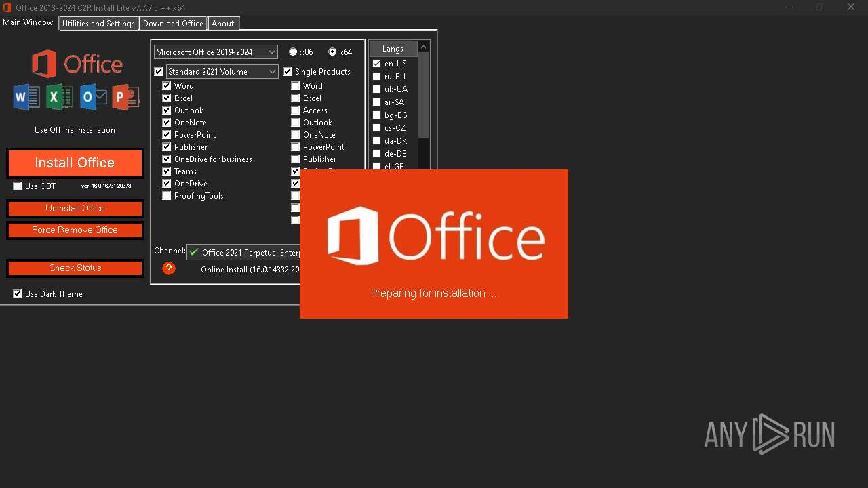Select the x86 architecture radio button

pos(293,52)
